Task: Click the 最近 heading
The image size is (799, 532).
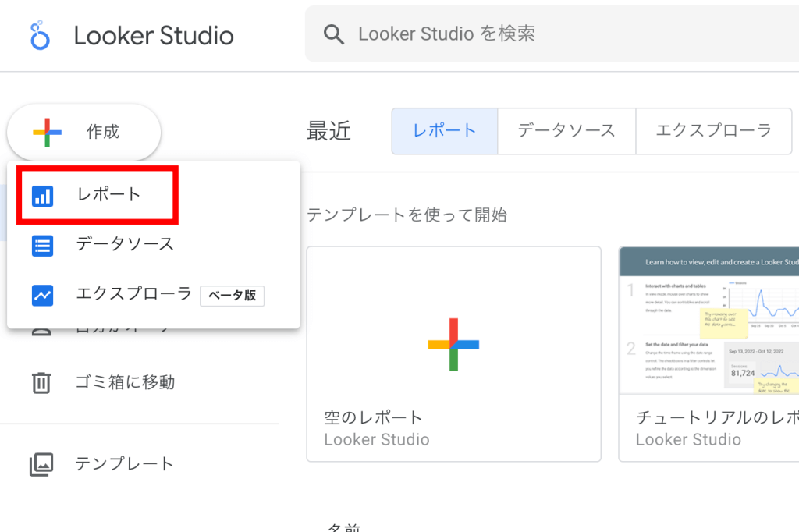Action: pyautogui.click(x=328, y=131)
